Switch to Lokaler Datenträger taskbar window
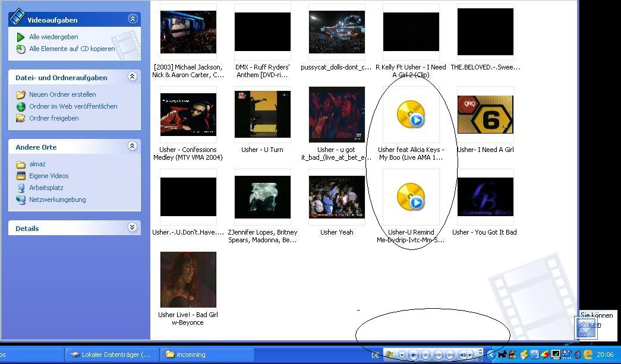621x364 pixels. pyautogui.click(x=112, y=354)
